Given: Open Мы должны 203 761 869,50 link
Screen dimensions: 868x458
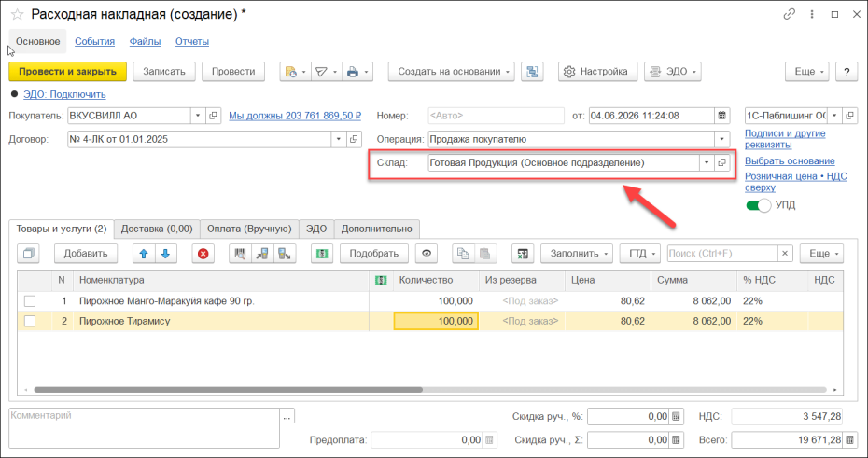Looking at the screenshot, I should point(295,116).
